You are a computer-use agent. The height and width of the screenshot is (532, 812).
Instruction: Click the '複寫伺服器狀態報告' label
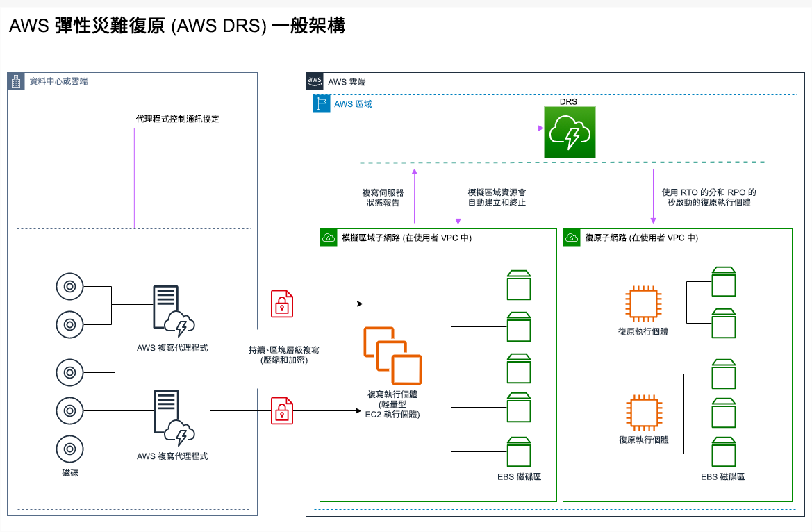point(383,197)
